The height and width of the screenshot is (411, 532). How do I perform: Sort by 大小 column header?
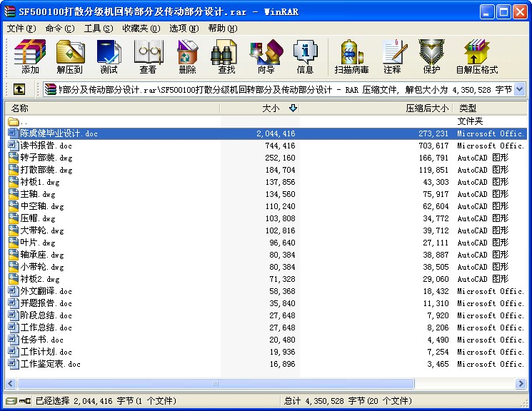click(x=260, y=108)
